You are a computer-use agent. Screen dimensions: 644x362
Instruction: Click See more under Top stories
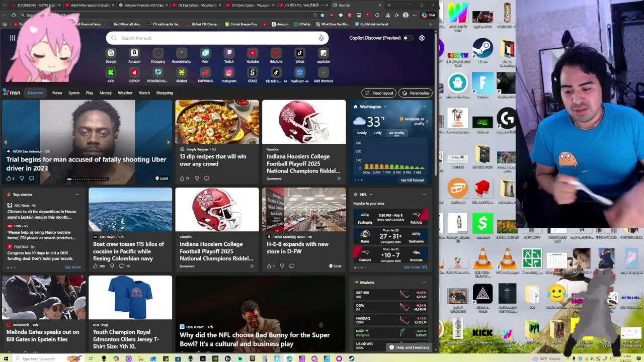pyautogui.click(x=72, y=267)
